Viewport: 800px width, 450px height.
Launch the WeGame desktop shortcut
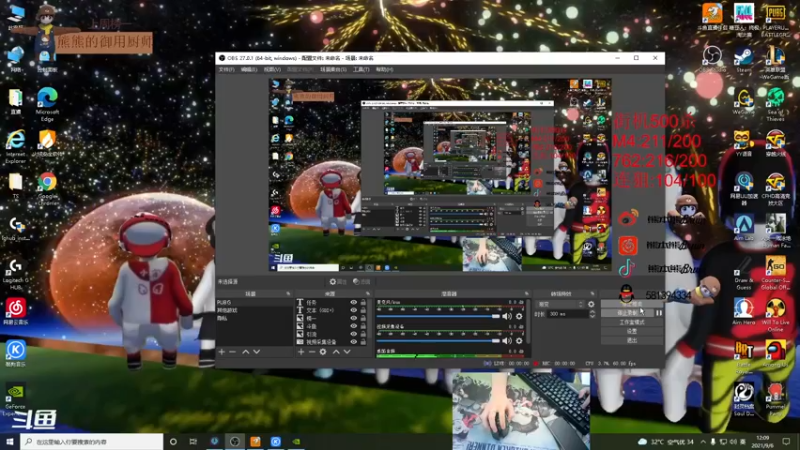click(743, 101)
